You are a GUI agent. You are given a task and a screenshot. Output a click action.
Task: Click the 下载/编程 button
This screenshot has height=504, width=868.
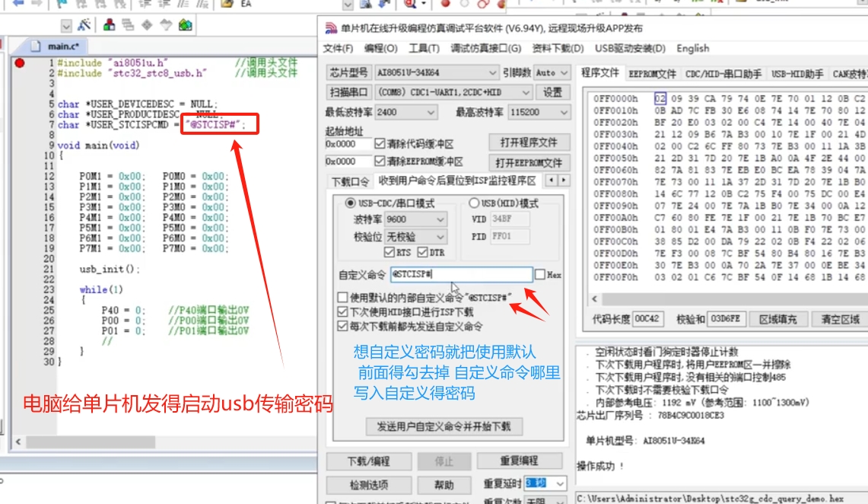click(369, 461)
